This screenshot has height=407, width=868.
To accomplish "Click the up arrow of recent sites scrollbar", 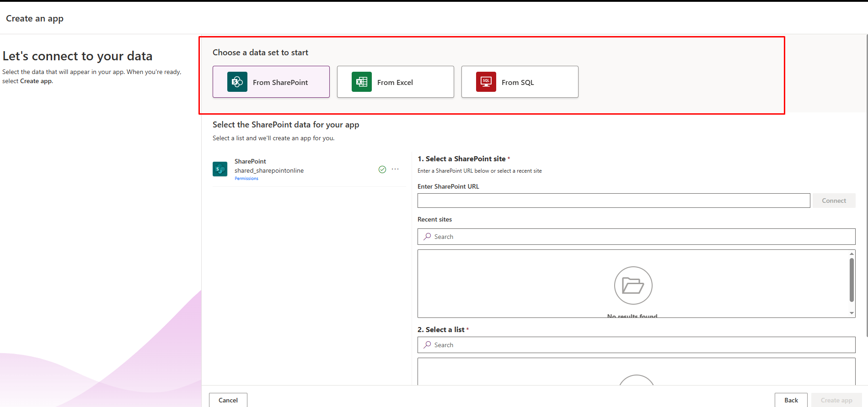I will [x=852, y=254].
